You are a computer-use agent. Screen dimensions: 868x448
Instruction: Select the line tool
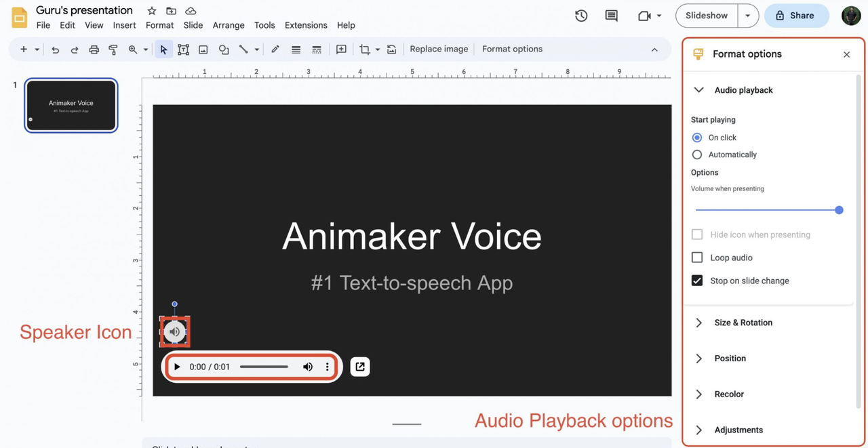point(243,49)
